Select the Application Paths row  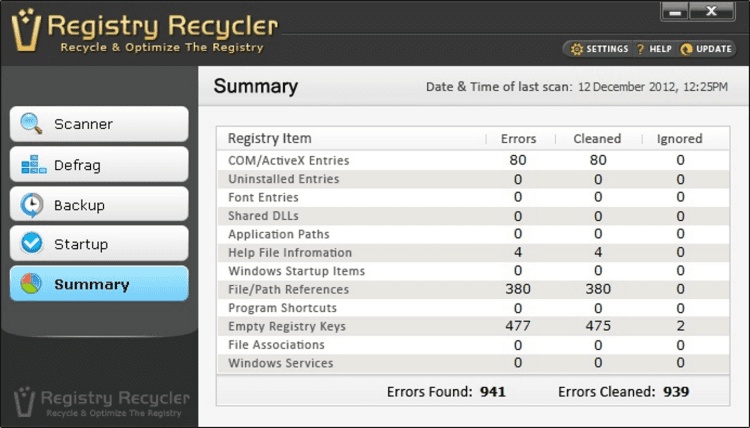pos(473,234)
